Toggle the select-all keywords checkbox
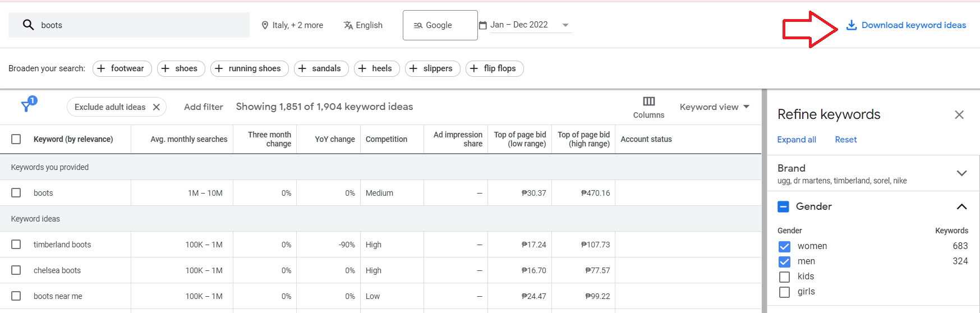This screenshot has height=313, width=980. [x=16, y=139]
